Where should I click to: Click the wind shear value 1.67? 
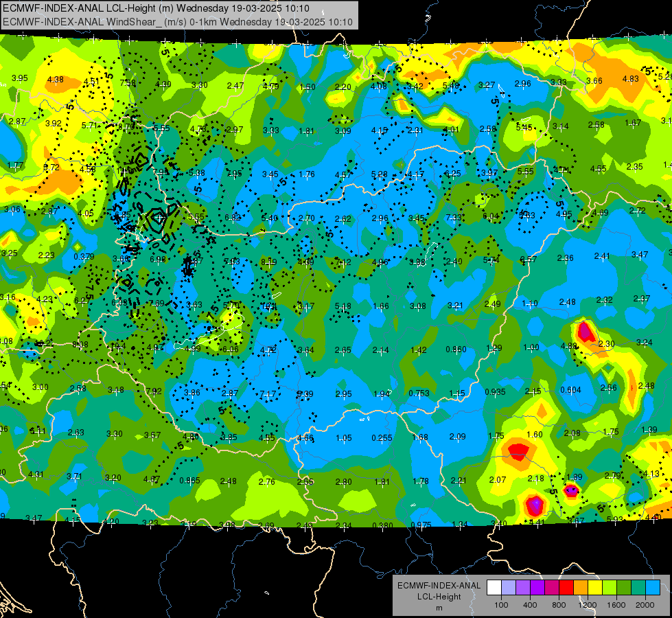[633, 123]
